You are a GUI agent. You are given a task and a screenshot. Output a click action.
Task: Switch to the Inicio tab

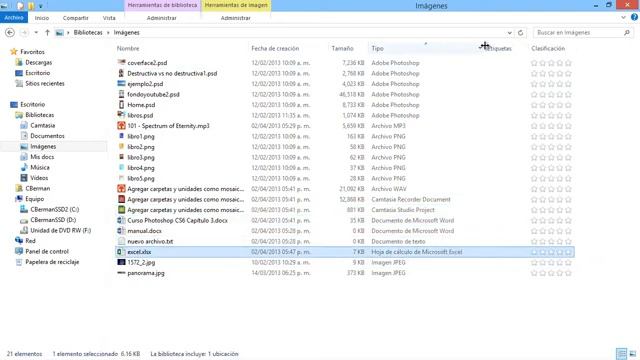(x=42, y=18)
